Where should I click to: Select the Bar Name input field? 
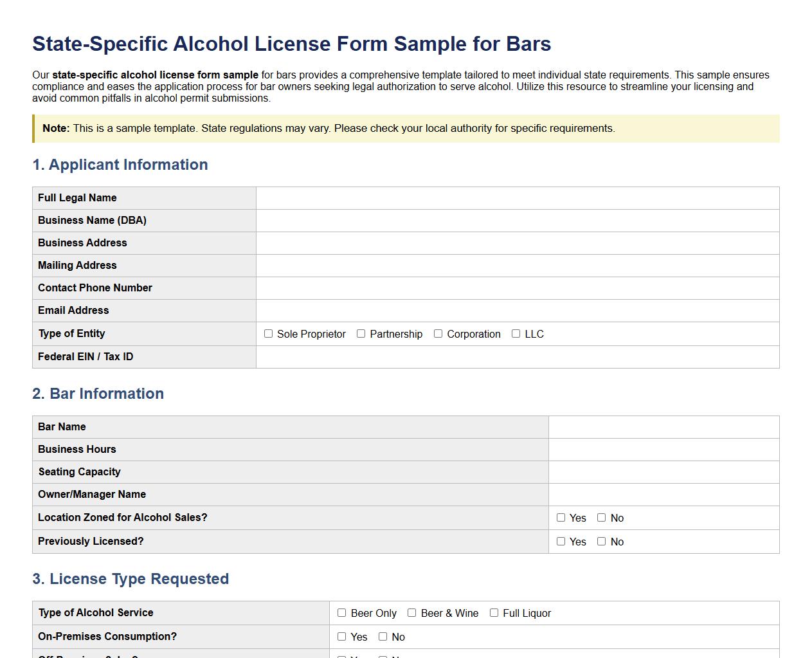pos(662,426)
